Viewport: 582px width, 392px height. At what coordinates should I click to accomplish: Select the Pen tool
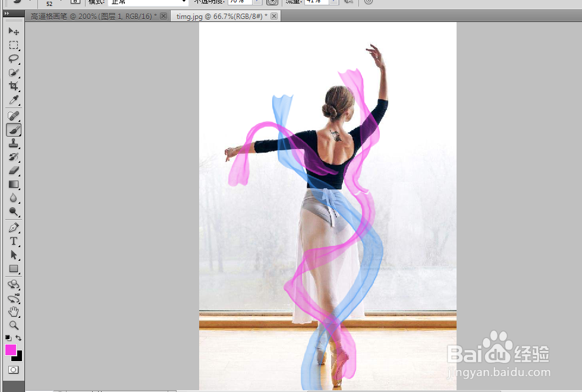pyautogui.click(x=13, y=227)
